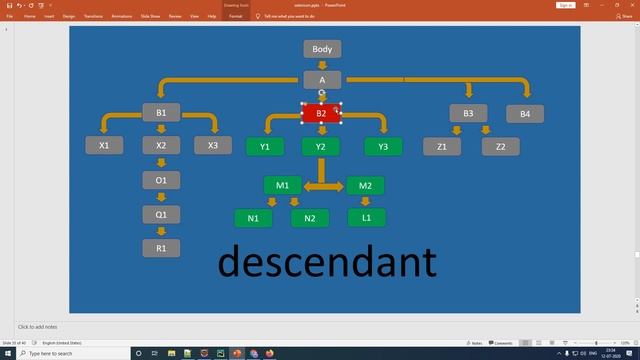Select the gray R1 box
Image resolution: width=640 pixels, height=360 pixels.
tap(161, 248)
